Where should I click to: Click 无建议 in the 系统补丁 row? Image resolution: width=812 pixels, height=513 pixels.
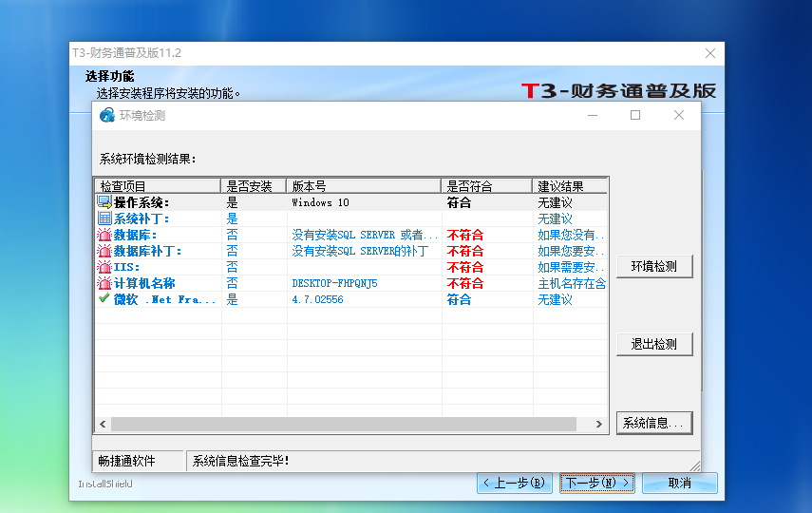(556, 218)
